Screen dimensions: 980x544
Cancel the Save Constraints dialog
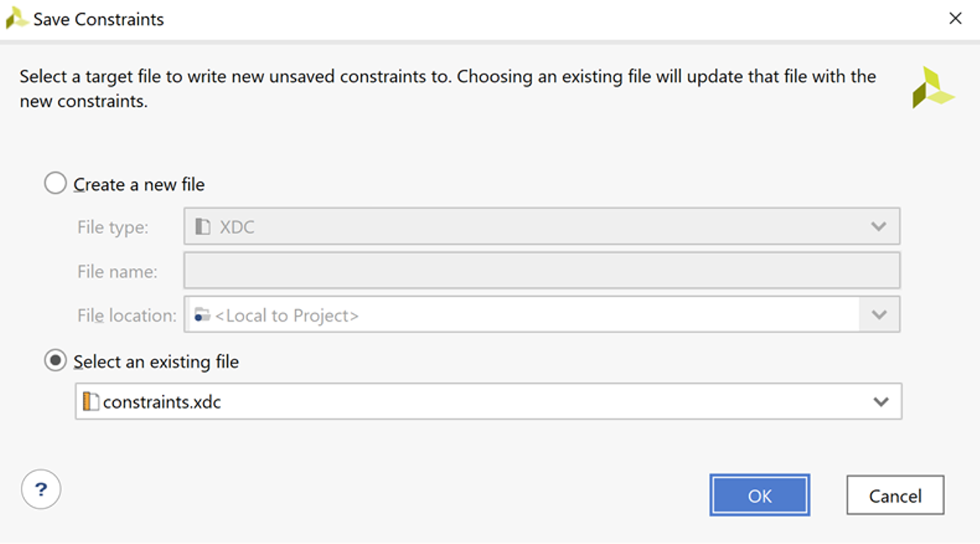(x=895, y=495)
